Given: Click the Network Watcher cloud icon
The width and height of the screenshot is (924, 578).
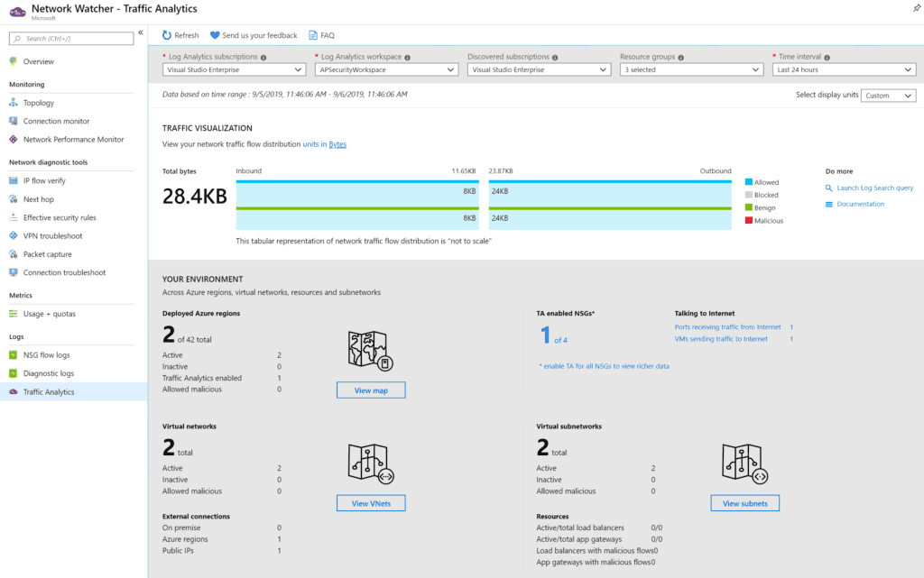Looking at the screenshot, I should [18, 12].
